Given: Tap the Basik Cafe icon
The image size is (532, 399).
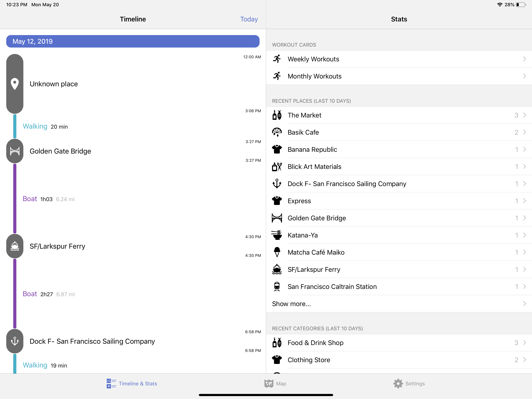Looking at the screenshot, I should 277,132.
